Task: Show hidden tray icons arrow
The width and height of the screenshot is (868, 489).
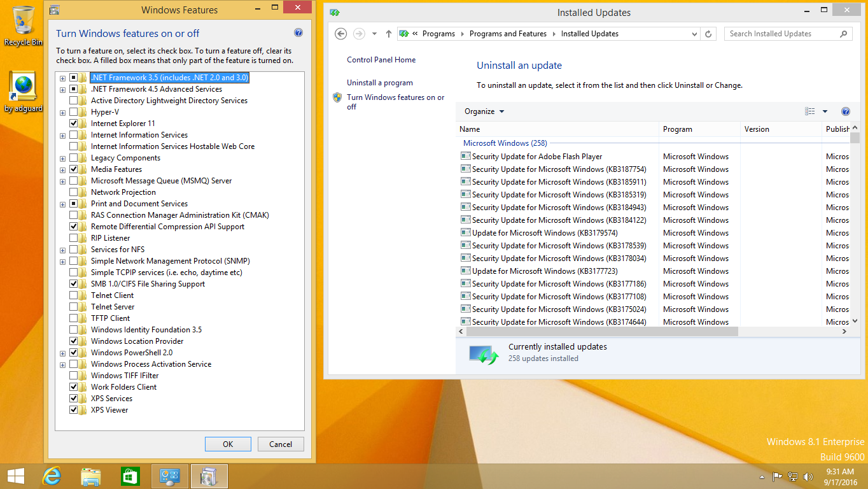Action: 762,476
